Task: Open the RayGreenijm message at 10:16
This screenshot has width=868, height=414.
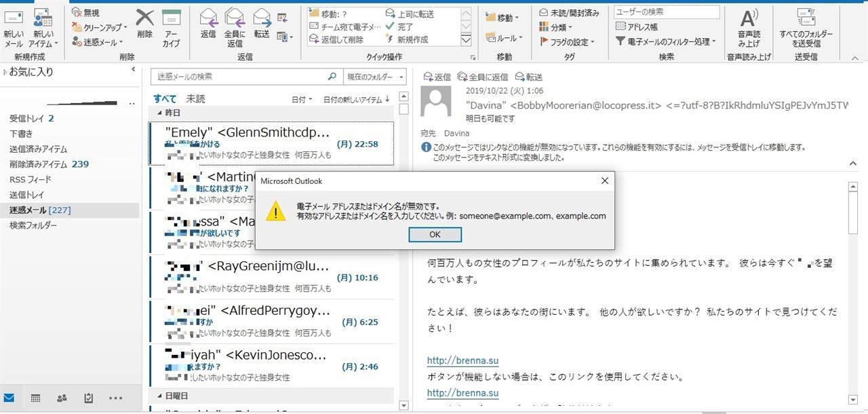Action: [271, 277]
